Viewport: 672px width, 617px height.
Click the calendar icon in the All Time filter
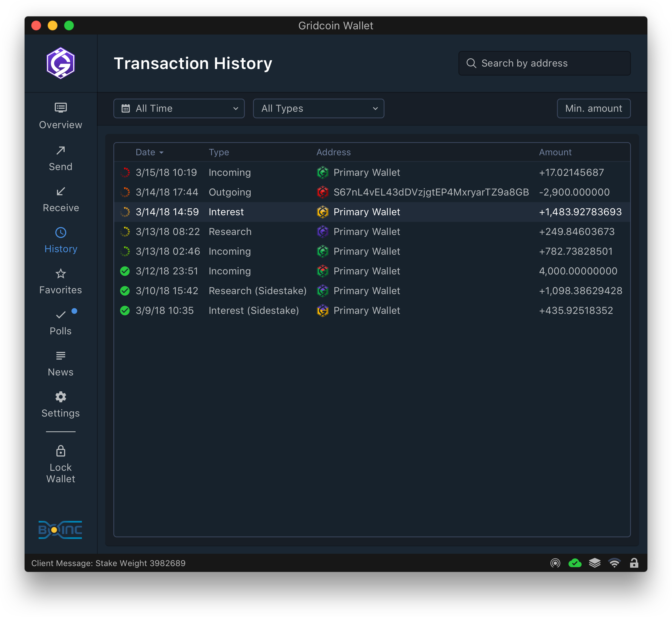125,108
